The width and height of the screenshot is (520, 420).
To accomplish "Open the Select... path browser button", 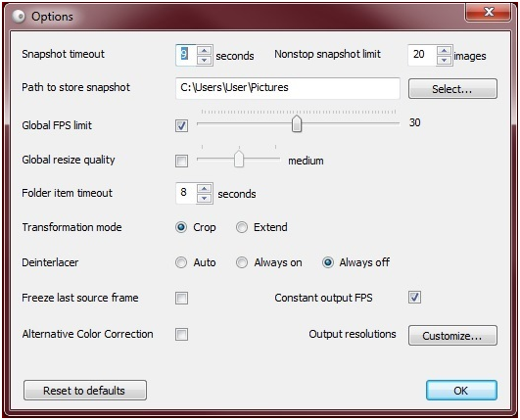I will click(x=452, y=89).
